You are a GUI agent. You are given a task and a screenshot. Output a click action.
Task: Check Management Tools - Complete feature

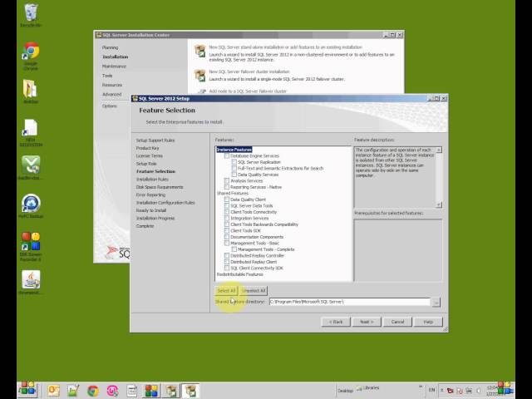coord(234,249)
